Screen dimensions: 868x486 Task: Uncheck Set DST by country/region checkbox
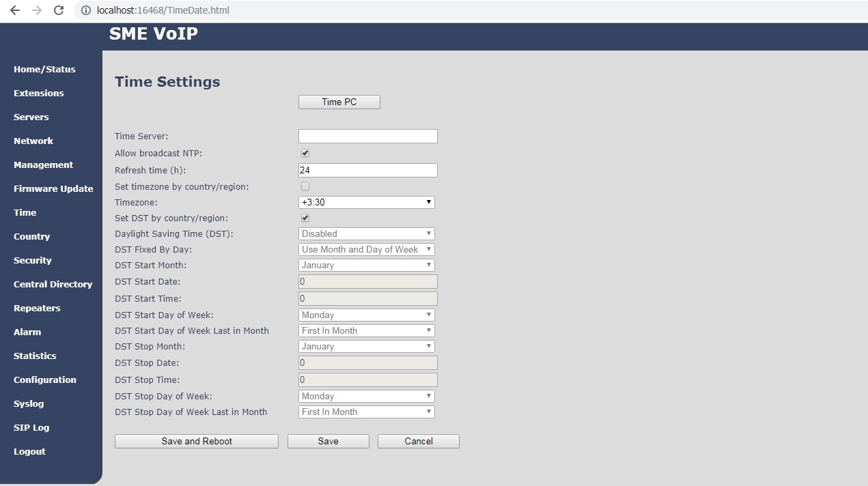(x=305, y=218)
